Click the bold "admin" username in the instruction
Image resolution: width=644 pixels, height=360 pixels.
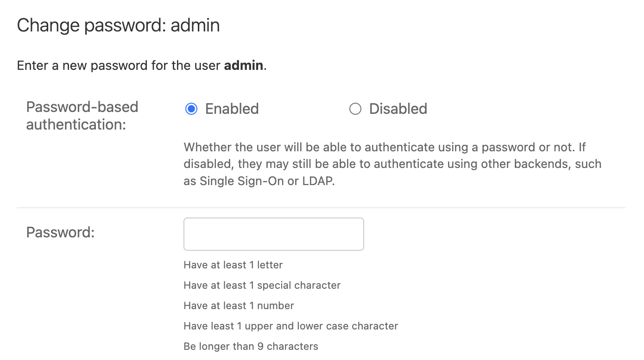pyautogui.click(x=244, y=65)
